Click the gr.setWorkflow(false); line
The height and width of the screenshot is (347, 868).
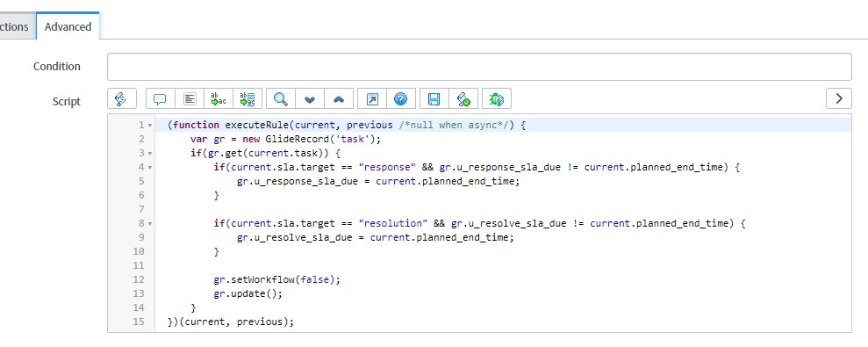pyautogui.click(x=276, y=279)
